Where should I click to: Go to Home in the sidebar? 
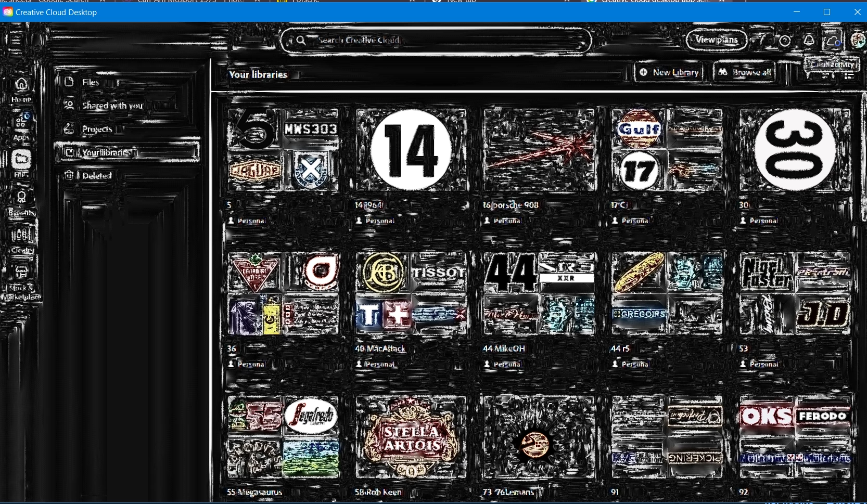[21, 89]
